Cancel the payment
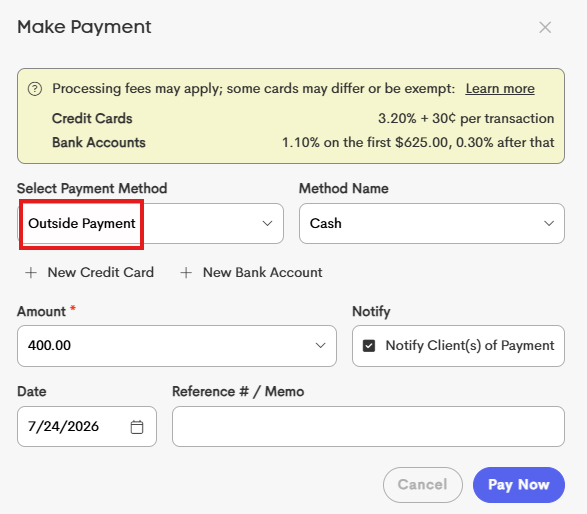587x514 pixels. click(x=423, y=485)
